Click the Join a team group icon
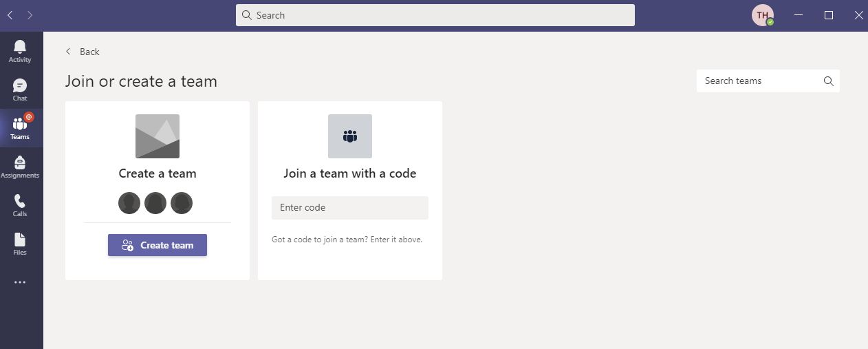This screenshot has width=868, height=349. (350, 136)
